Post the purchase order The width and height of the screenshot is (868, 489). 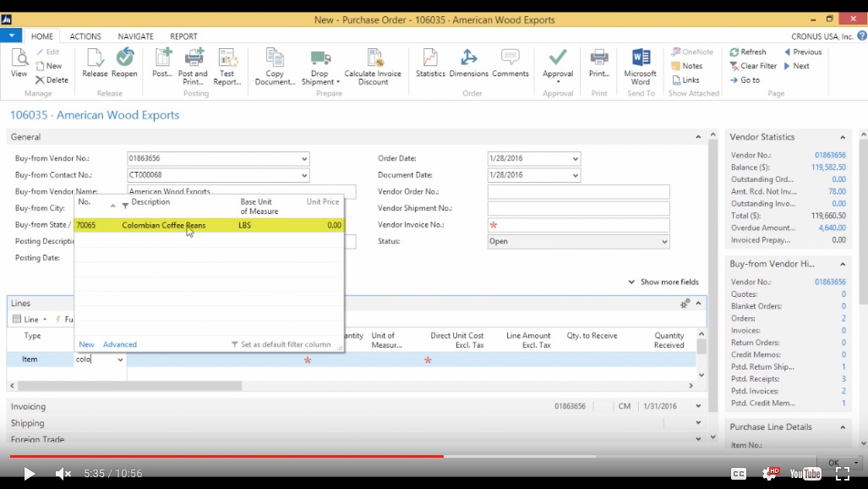point(162,63)
